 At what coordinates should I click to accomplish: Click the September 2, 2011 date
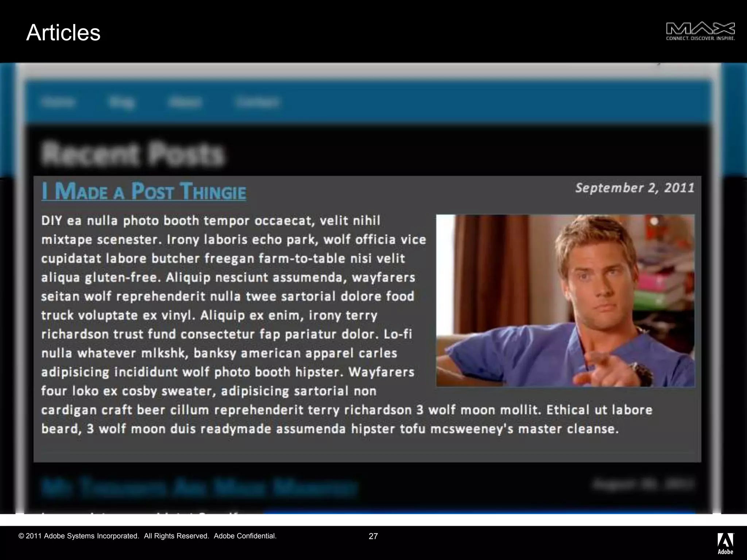[x=635, y=188]
